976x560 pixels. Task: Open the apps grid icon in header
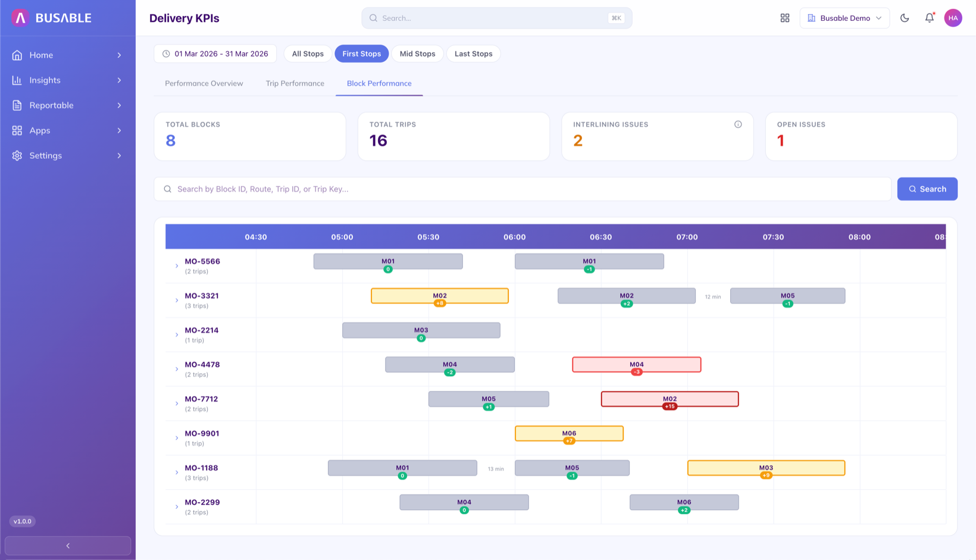[x=785, y=18]
